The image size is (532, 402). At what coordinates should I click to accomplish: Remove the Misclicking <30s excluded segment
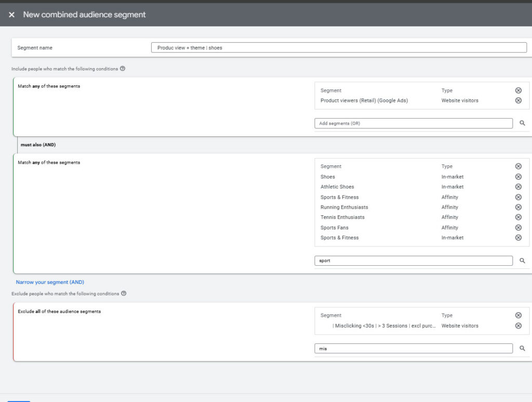click(x=518, y=326)
